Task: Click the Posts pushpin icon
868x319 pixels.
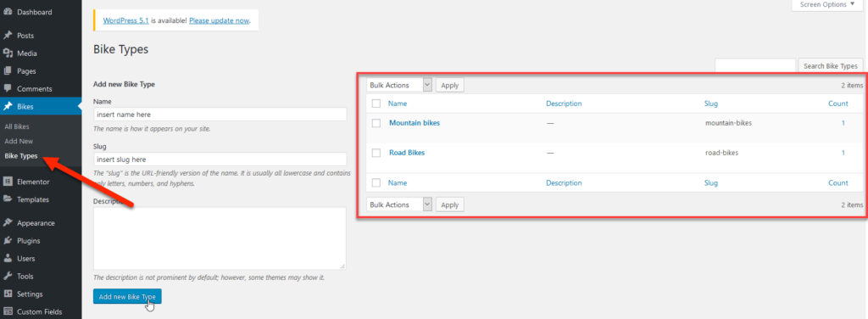Action: pyautogui.click(x=8, y=36)
